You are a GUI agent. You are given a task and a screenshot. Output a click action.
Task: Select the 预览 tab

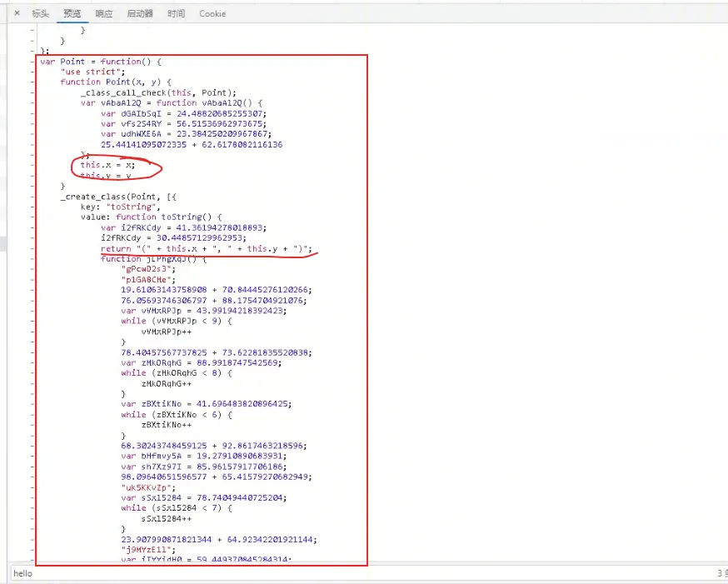pyautogui.click(x=72, y=14)
